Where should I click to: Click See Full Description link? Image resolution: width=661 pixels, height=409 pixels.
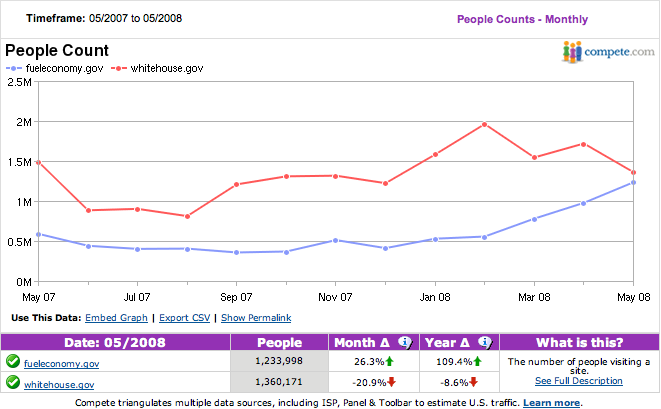(579, 381)
